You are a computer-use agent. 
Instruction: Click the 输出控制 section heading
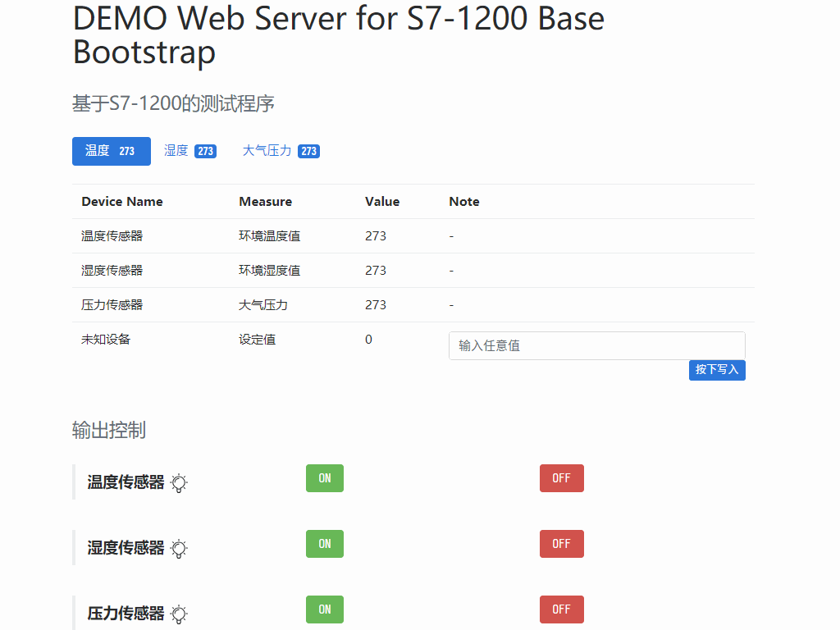tap(109, 430)
